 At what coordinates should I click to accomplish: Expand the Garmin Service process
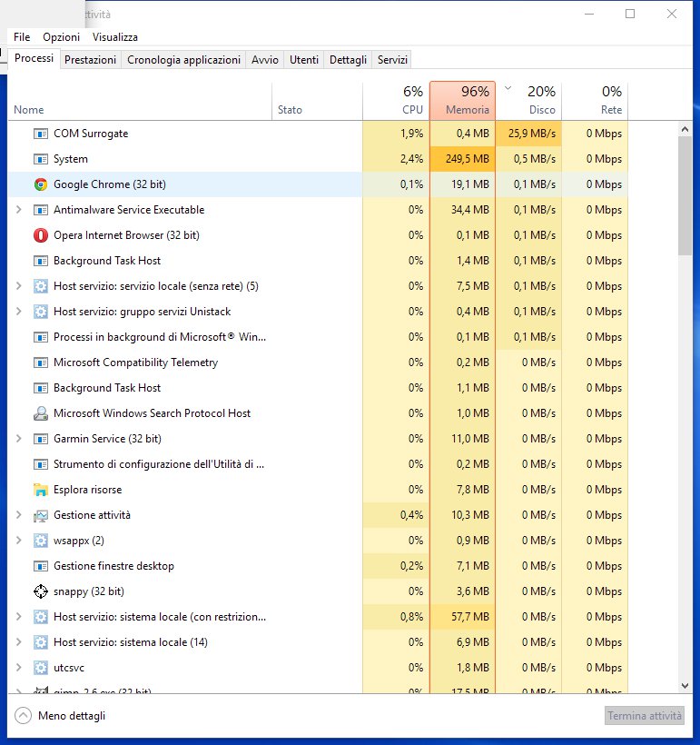18,439
